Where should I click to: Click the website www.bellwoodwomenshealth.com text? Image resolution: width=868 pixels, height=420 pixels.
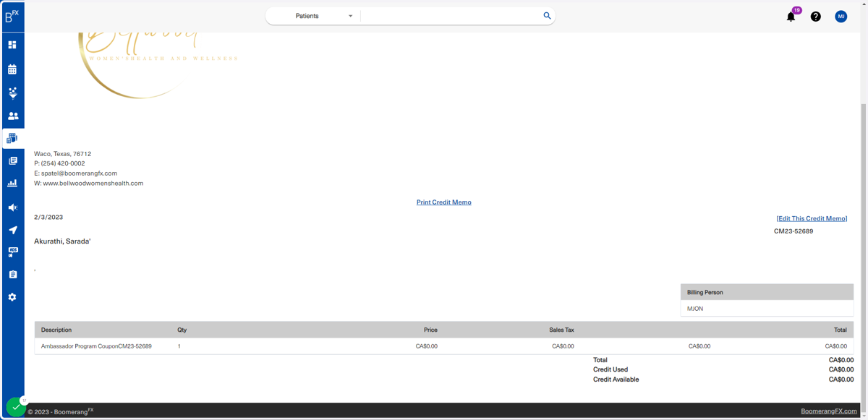click(x=93, y=184)
